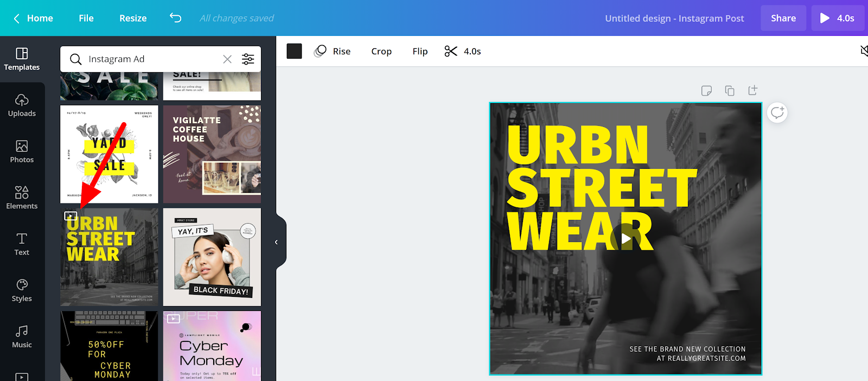Open the dark color swatch picker

click(x=294, y=51)
